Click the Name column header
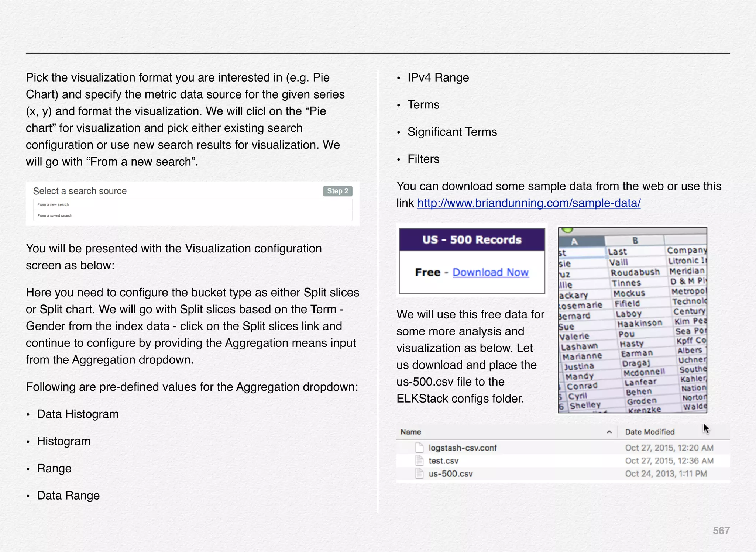The width and height of the screenshot is (756, 552). point(411,432)
